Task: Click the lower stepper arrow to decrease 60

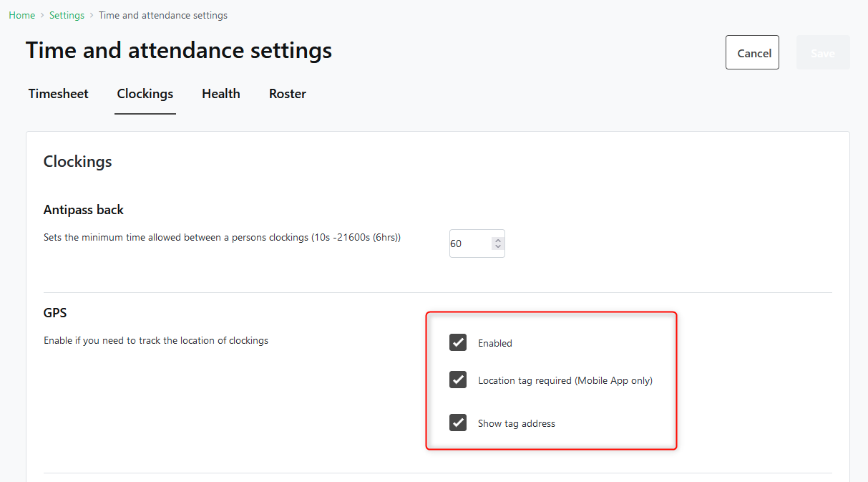Action: [x=497, y=247]
